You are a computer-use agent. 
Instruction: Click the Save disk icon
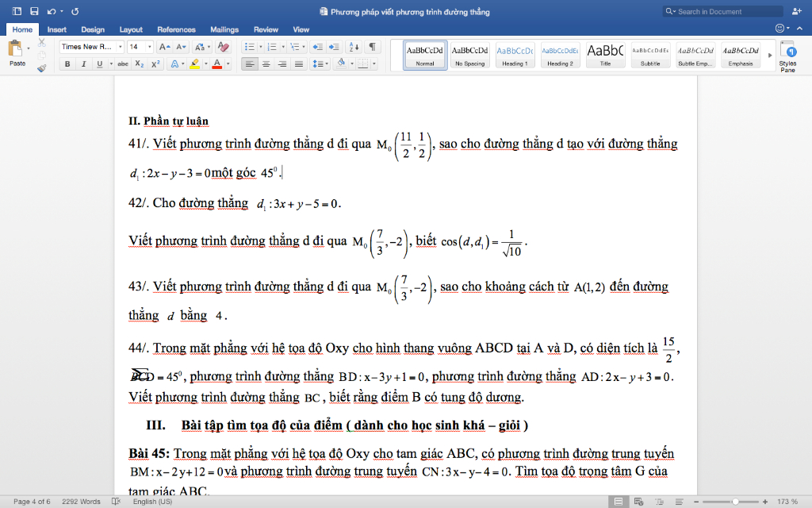(34, 11)
